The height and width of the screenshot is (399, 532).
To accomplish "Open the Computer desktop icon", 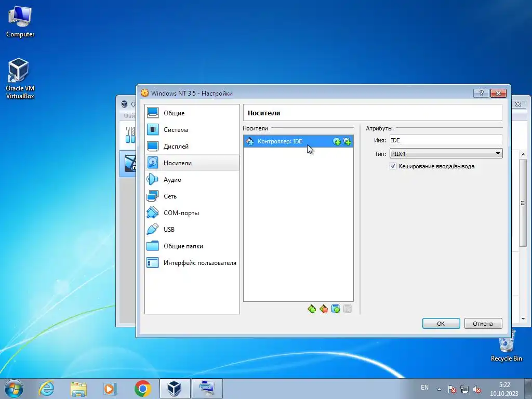I will click(20, 22).
